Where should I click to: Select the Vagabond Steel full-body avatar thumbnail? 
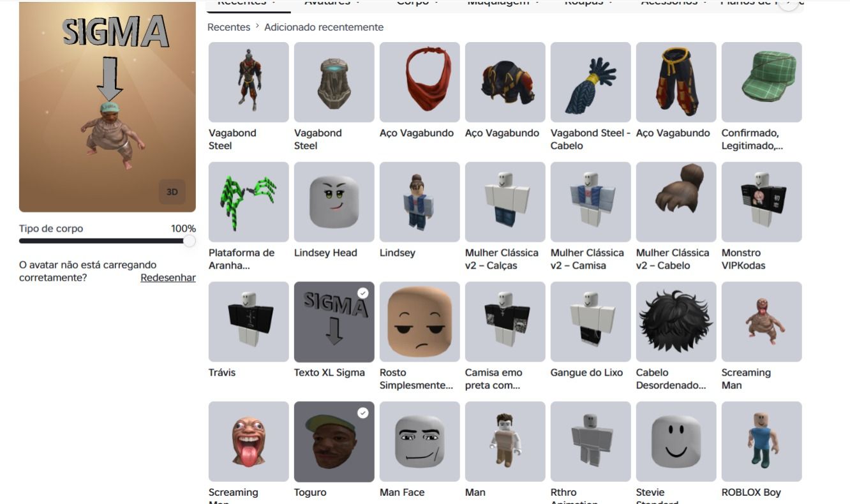[249, 82]
